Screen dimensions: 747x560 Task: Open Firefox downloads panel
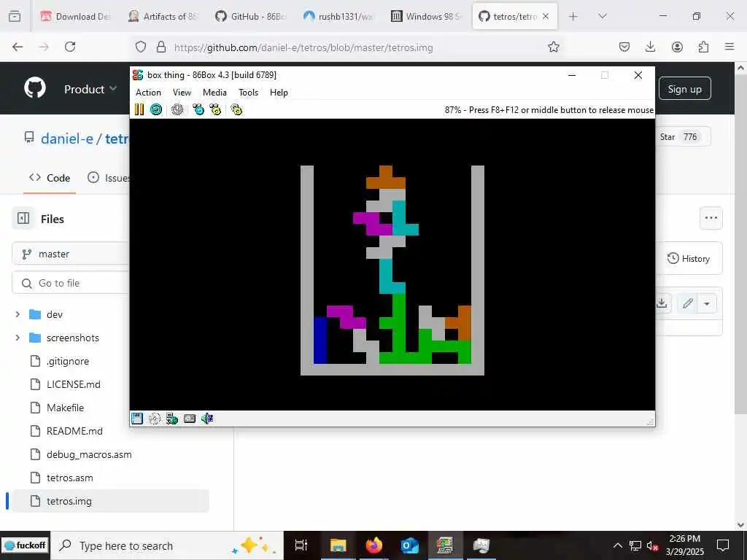650,47
